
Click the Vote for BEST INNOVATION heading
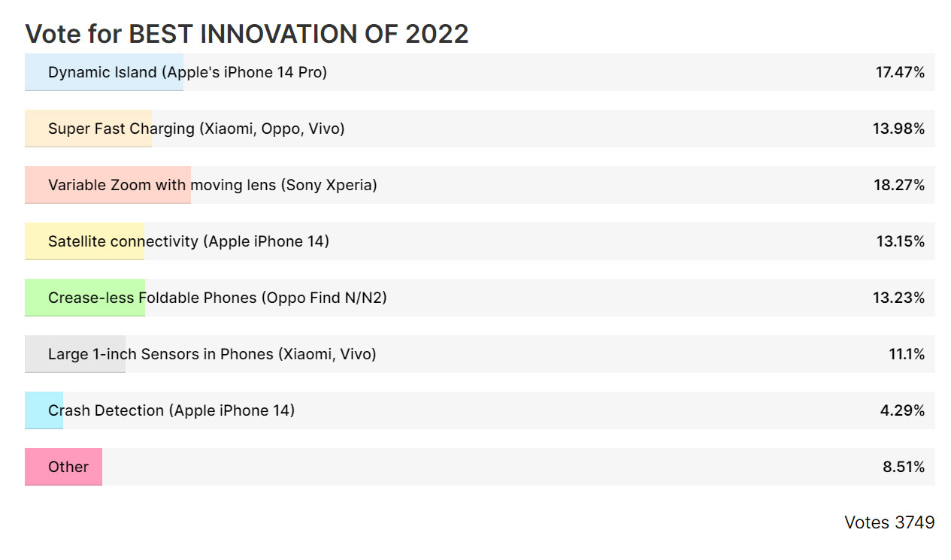247,34
